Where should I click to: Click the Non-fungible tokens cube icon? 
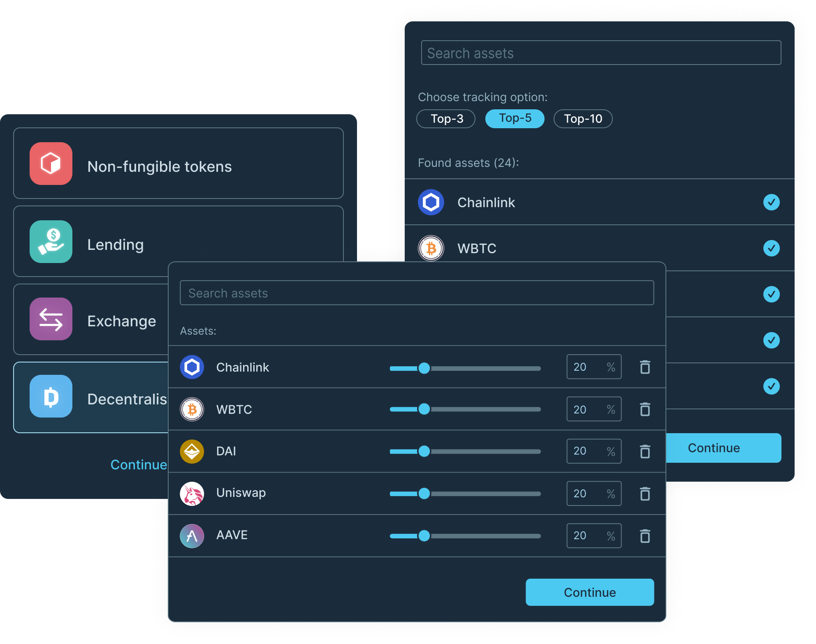pyautogui.click(x=51, y=164)
